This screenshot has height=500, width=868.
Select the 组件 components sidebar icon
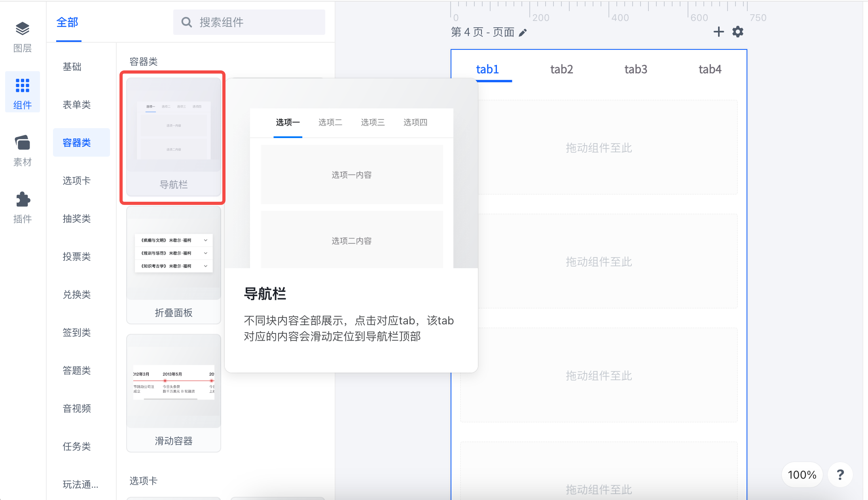pyautogui.click(x=23, y=92)
